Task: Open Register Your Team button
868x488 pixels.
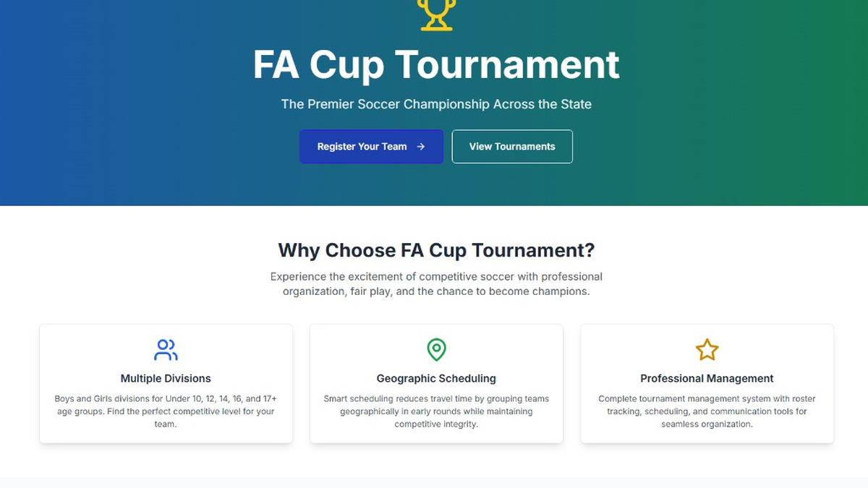Action: click(371, 147)
